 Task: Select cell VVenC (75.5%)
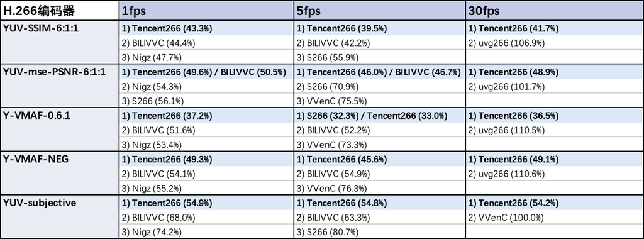380,101
